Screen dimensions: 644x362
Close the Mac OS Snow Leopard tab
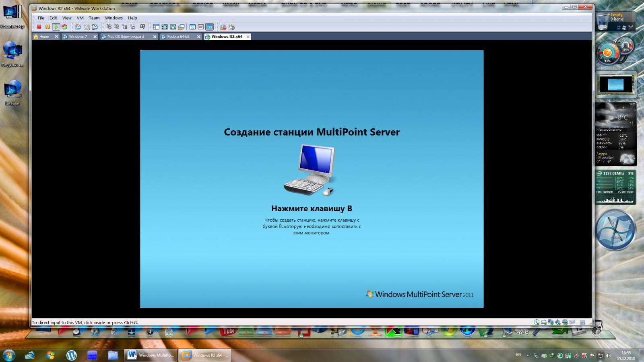[x=155, y=37]
